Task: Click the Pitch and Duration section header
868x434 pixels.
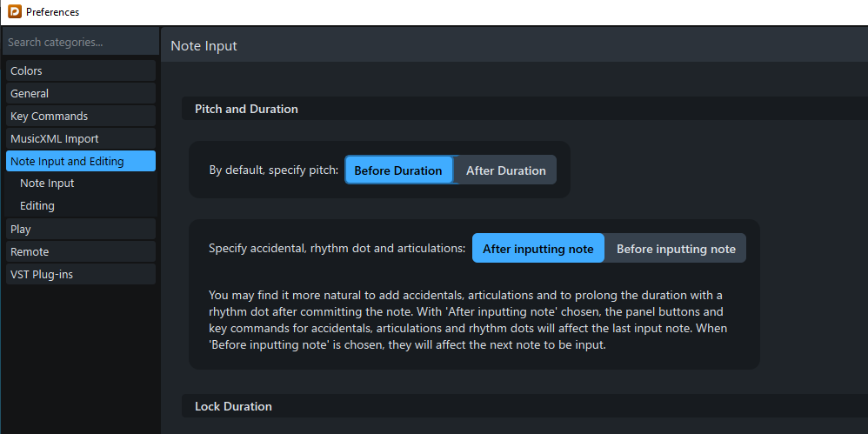Action: pyautogui.click(x=246, y=109)
